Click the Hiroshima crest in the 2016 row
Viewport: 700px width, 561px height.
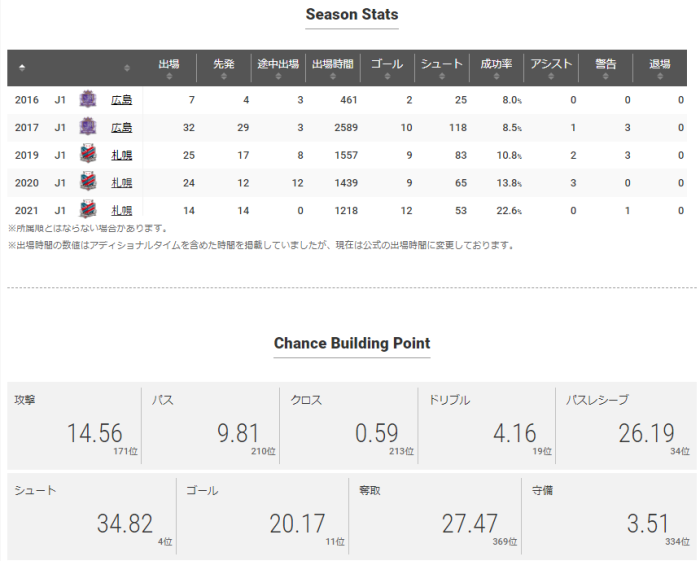click(88, 99)
